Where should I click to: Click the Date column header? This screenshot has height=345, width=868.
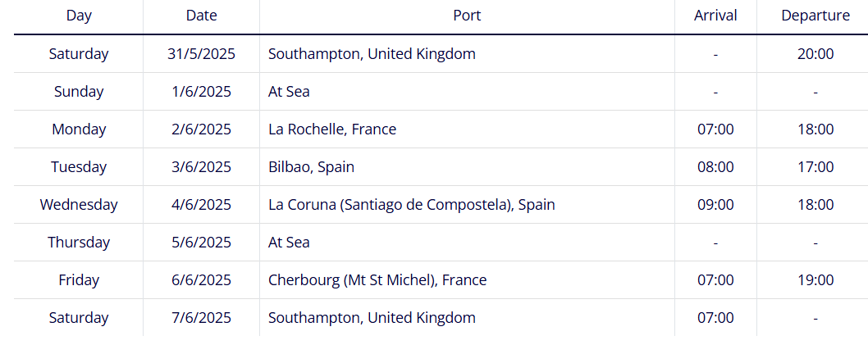pos(202,16)
